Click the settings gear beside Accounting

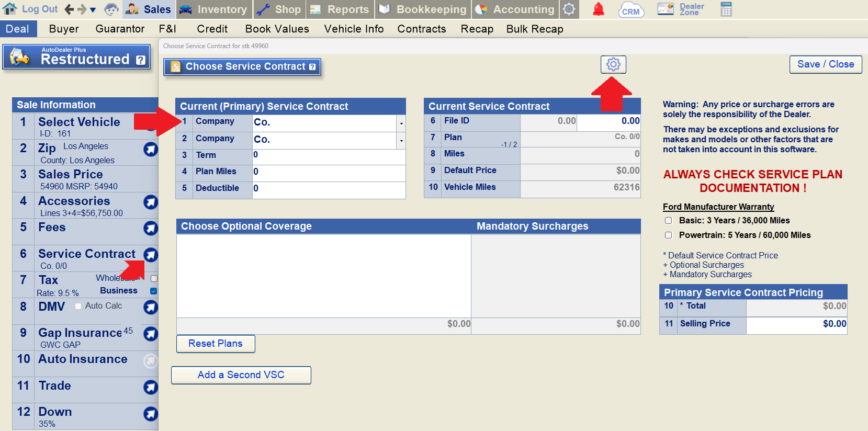click(569, 9)
